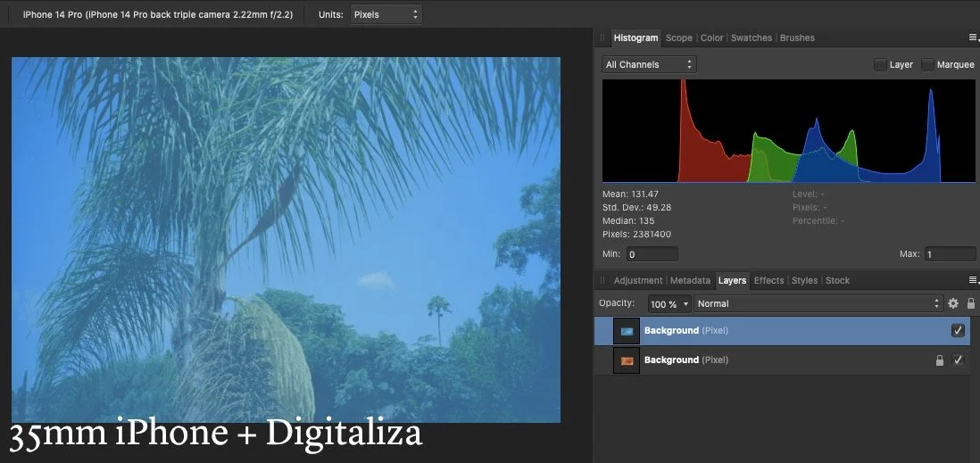Open the Opacity 100 % dropdown

pos(669,303)
